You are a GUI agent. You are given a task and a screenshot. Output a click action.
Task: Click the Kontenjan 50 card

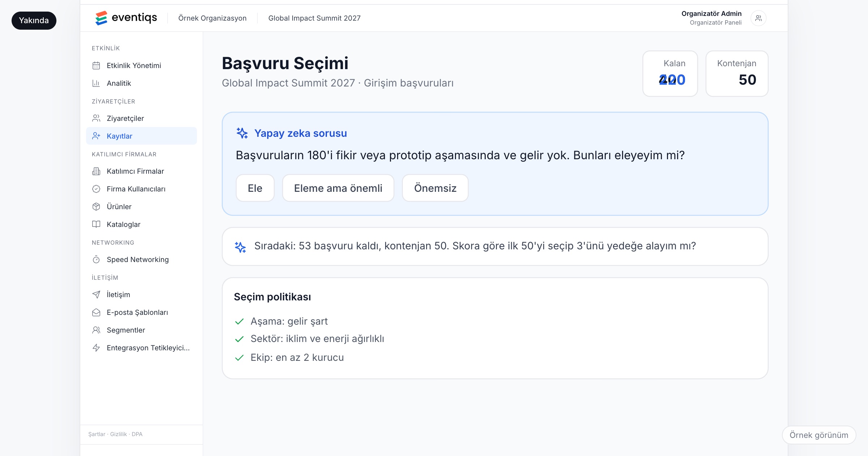coord(737,73)
